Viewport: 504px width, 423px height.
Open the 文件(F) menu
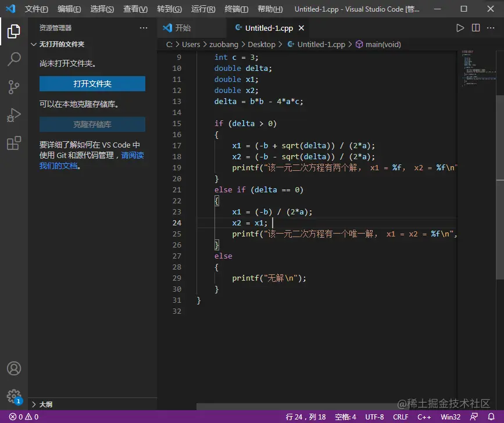tap(37, 9)
